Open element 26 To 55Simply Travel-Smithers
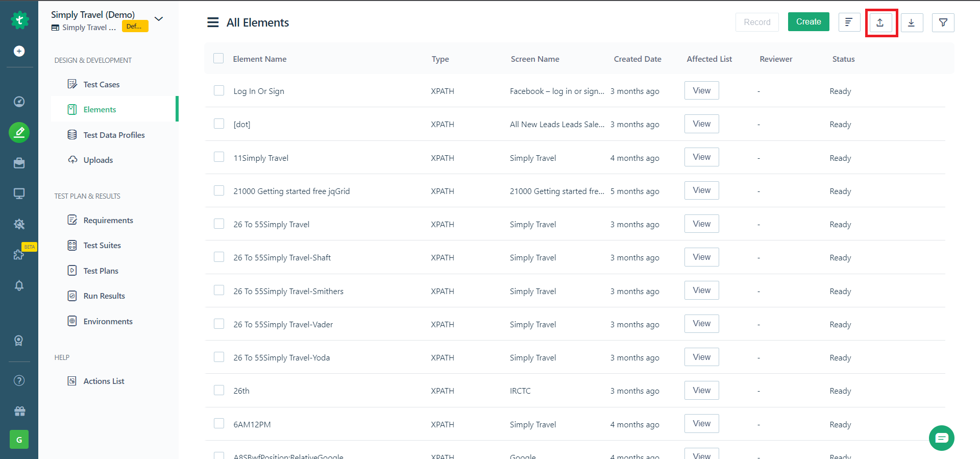Screen dimensions: 980x459 288,292
